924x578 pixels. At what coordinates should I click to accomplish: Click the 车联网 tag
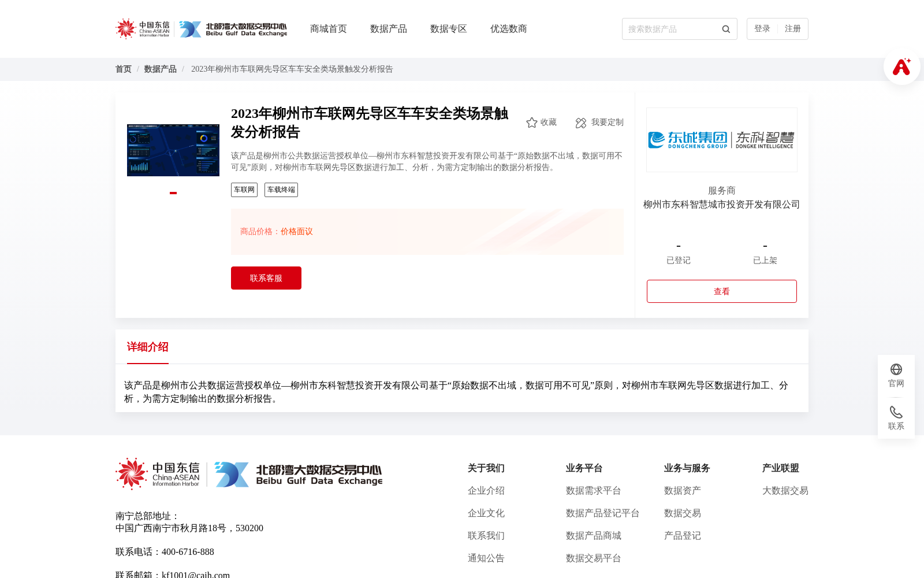244,190
